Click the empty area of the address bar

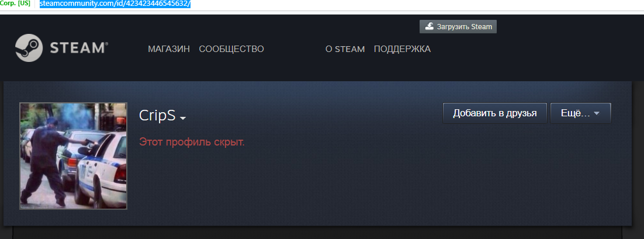point(411,5)
